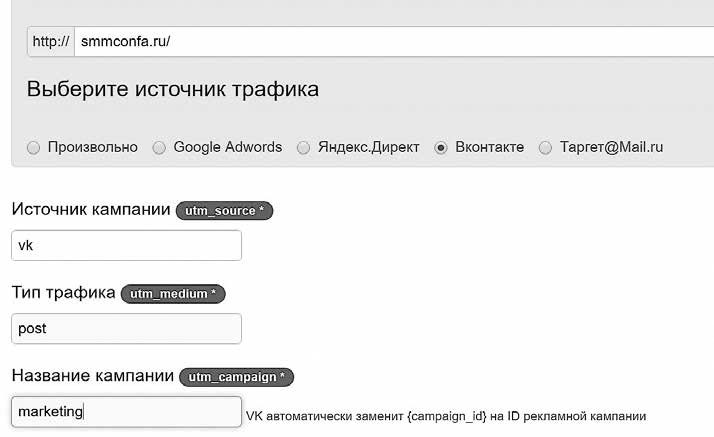Screen dimensions: 714x437
Task: Click the heading Выберите источник трафика
Action: pos(173,89)
